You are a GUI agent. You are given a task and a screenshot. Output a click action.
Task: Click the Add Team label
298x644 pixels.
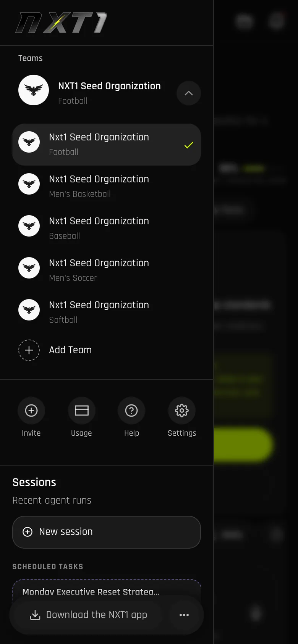pyautogui.click(x=70, y=350)
